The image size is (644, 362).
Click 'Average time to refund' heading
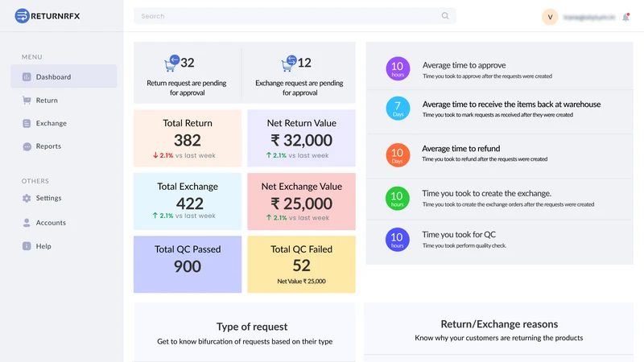460,149
